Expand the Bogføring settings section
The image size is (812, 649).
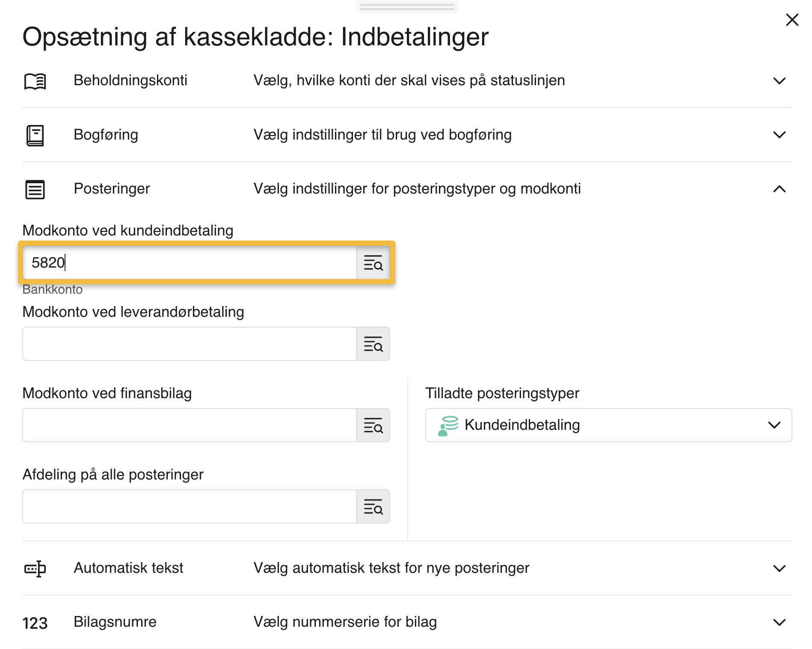coord(779,134)
